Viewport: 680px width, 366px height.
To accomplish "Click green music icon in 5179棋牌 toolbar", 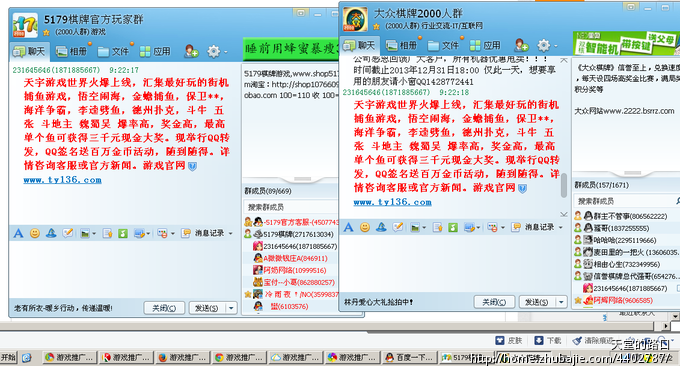I will click(x=123, y=234).
